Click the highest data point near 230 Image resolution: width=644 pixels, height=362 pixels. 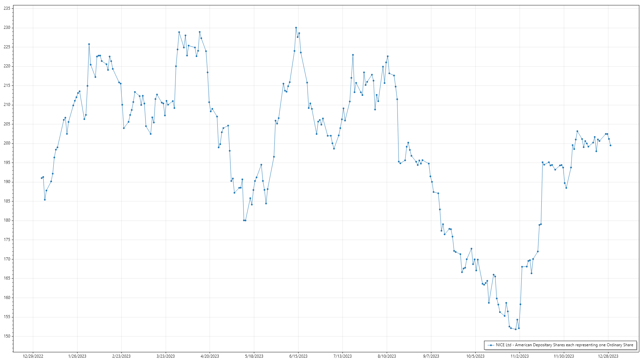pos(296,28)
